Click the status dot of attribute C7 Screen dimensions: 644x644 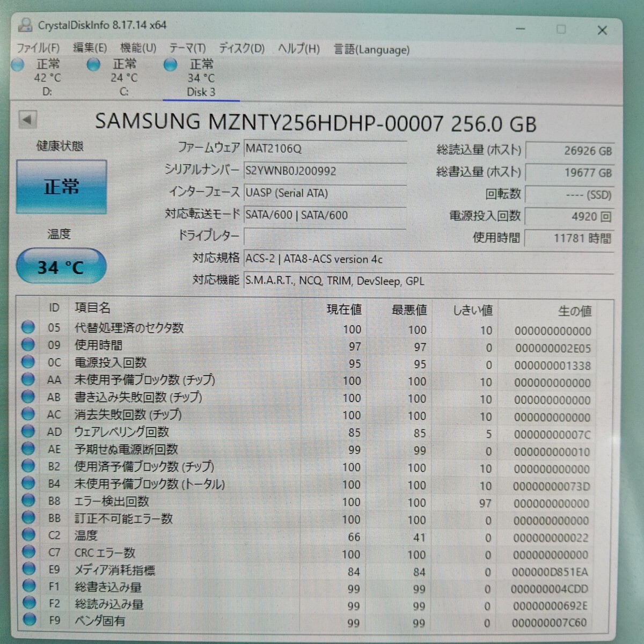coord(28,552)
